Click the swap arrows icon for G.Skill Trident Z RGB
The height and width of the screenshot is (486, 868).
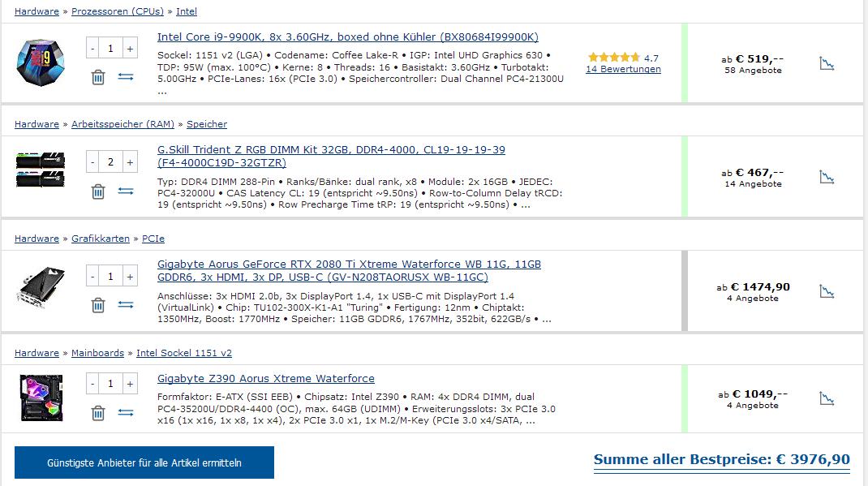(x=126, y=191)
